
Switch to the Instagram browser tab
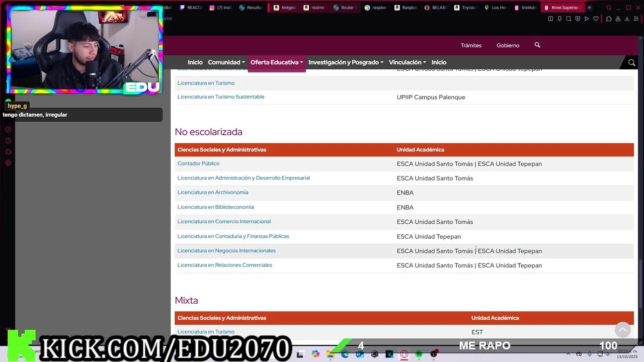(x=220, y=8)
